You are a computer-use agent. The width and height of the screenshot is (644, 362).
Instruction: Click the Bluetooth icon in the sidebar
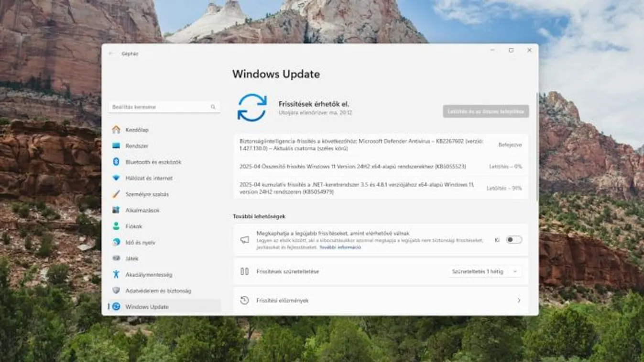(x=116, y=162)
